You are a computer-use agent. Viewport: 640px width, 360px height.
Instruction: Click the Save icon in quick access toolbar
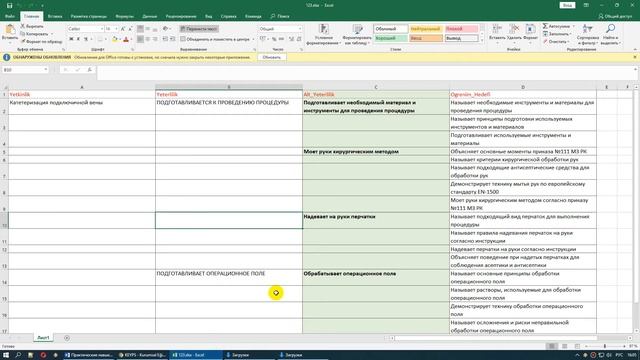(9, 5)
